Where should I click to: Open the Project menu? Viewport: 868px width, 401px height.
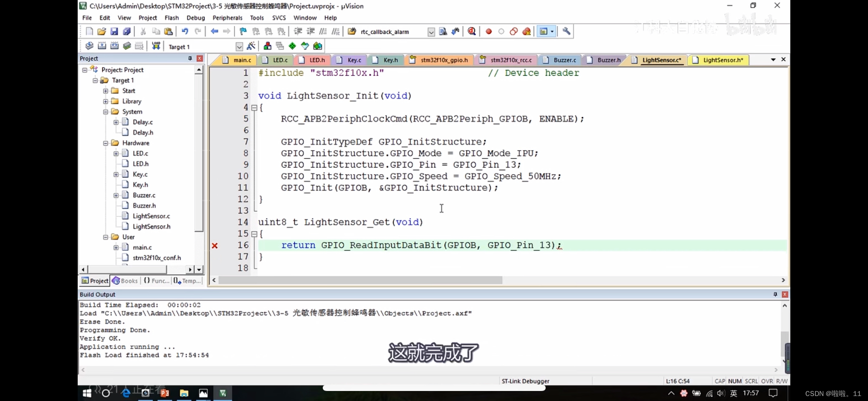click(148, 18)
